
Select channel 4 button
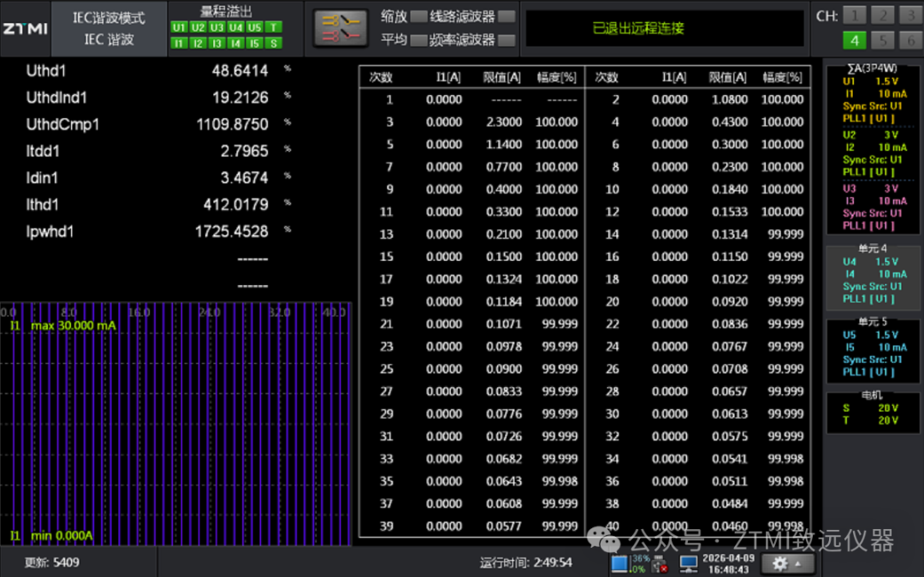(854, 40)
